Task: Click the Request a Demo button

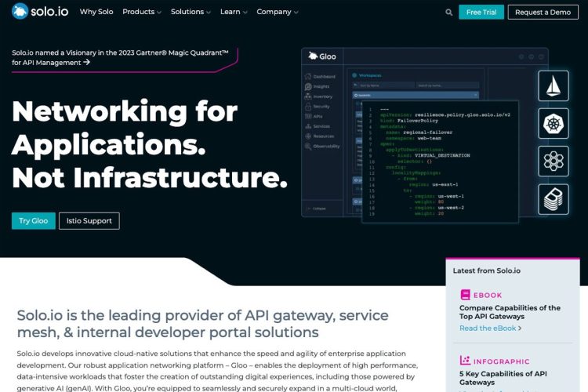Action: [543, 13]
